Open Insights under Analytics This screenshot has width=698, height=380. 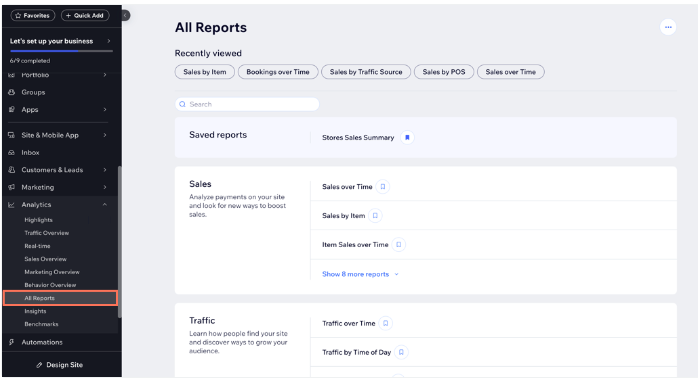click(x=35, y=311)
